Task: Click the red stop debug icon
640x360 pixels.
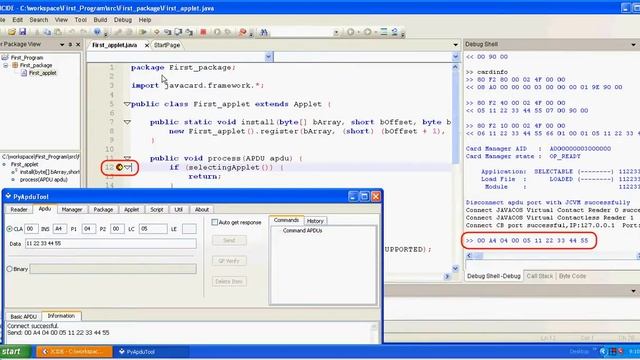Action: 203,32
